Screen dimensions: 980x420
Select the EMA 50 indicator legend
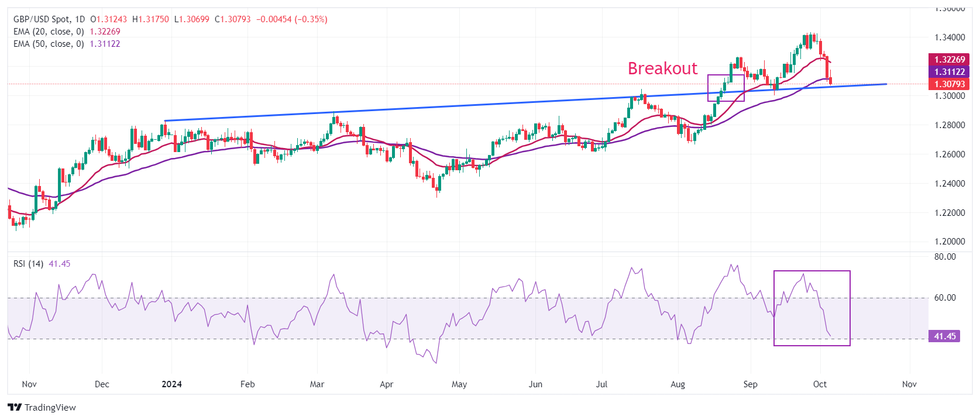(x=49, y=44)
